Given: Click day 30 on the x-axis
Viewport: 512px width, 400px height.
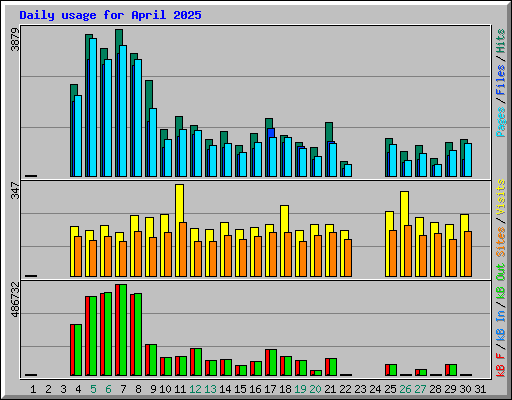Looking at the screenshot, I should [x=465, y=389].
